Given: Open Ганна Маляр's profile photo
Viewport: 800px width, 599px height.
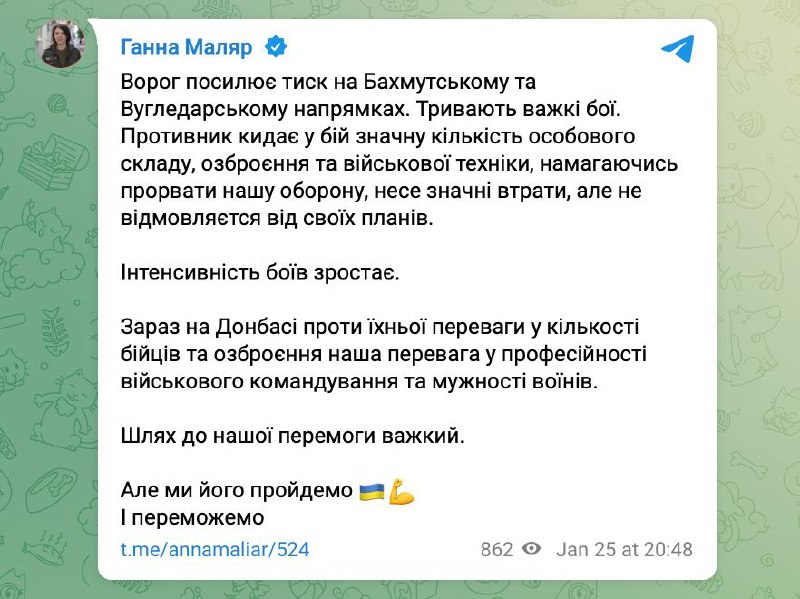Looking at the screenshot, I should (61, 44).
